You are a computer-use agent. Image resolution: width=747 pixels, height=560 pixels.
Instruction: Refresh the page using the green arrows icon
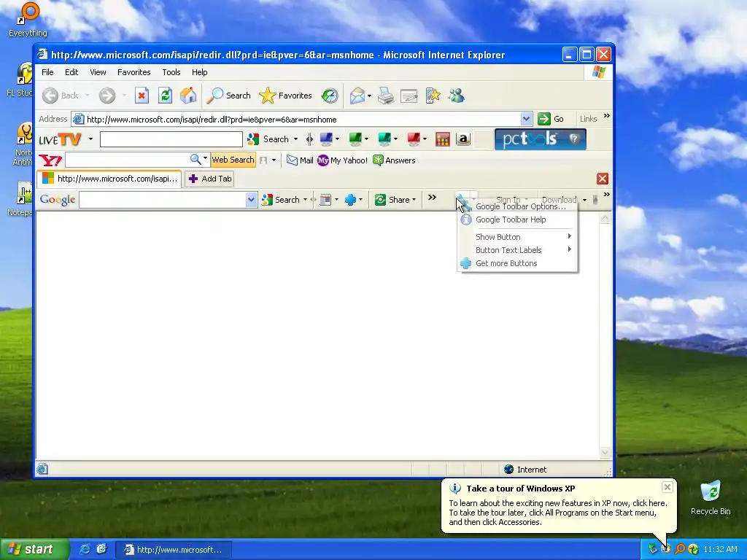[x=165, y=96]
